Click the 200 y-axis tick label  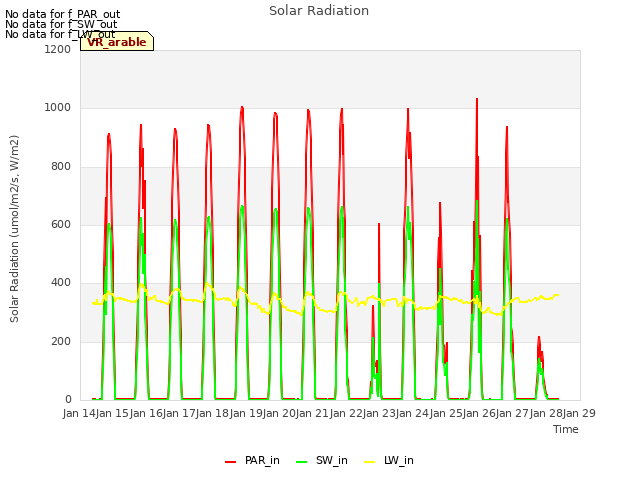coord(61,341)
